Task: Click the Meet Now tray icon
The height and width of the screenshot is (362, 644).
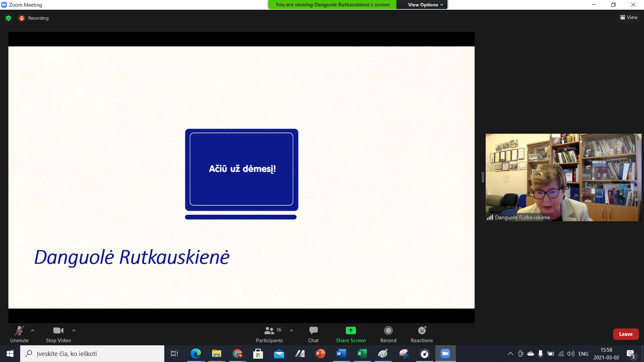Action: pyautogui.click(x=521, y=354)
